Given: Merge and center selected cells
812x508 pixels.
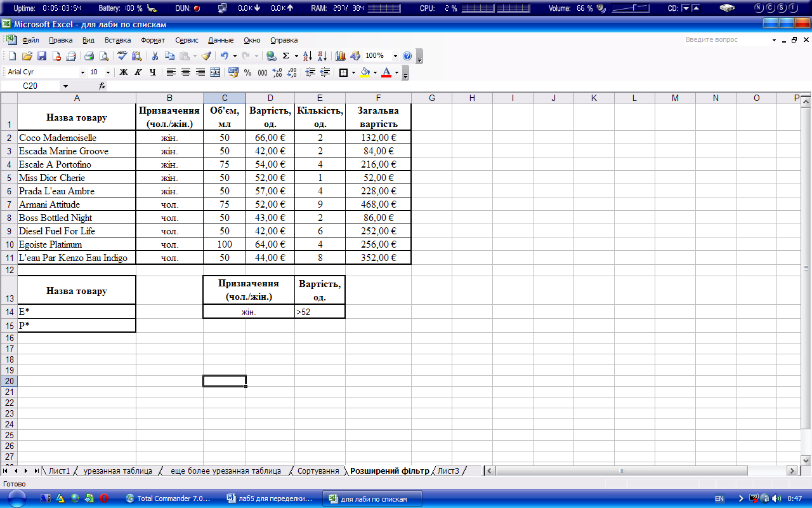Looking at the screenshot, I should click(215, 72).
